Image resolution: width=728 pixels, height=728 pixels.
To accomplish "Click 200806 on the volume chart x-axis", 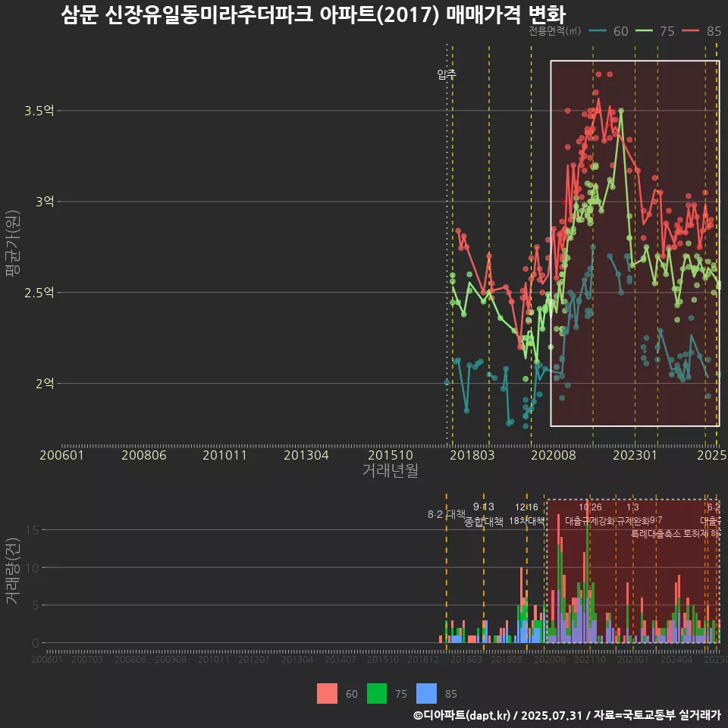I will coord(130,659).
